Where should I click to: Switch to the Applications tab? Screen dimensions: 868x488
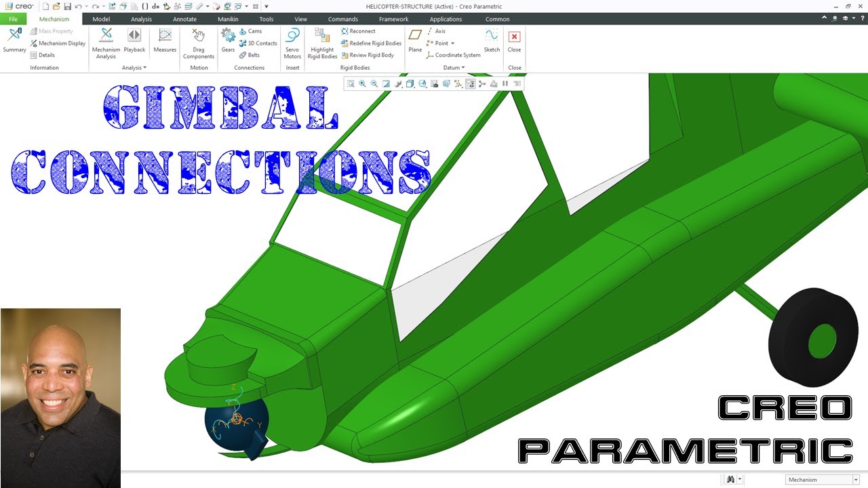click(x=446, y=19)
